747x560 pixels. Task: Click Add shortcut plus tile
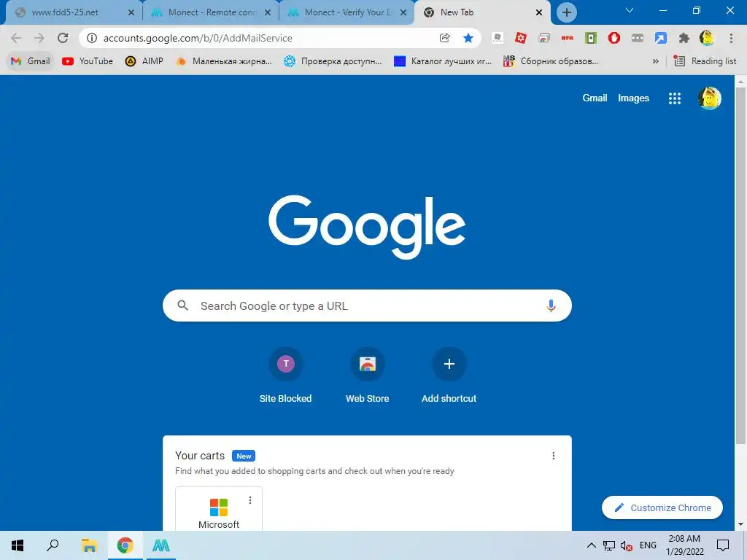point(449,376)
